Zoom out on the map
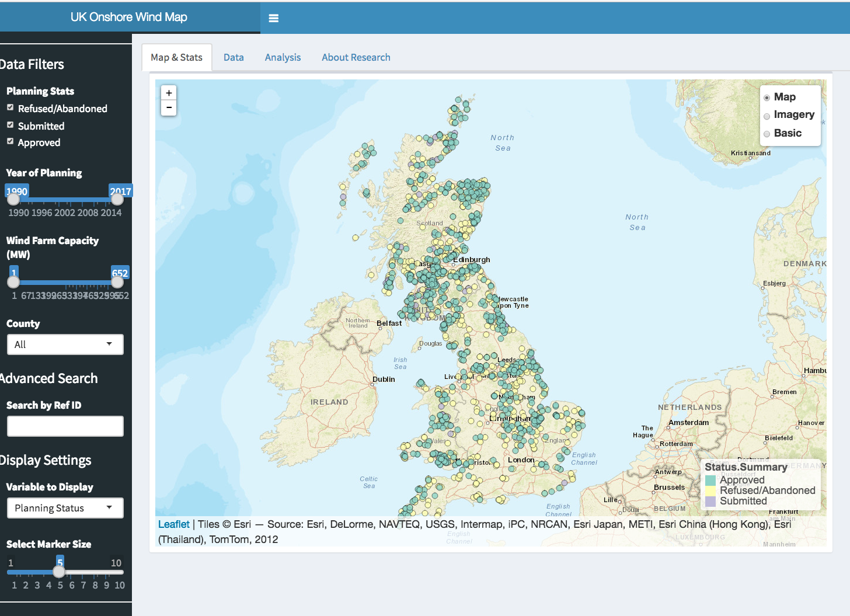 169,108
